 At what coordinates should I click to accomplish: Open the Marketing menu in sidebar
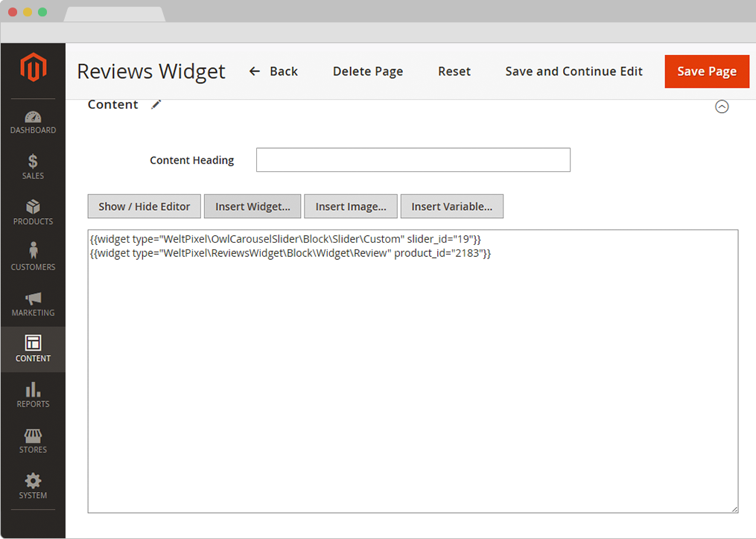click(33, 304)
